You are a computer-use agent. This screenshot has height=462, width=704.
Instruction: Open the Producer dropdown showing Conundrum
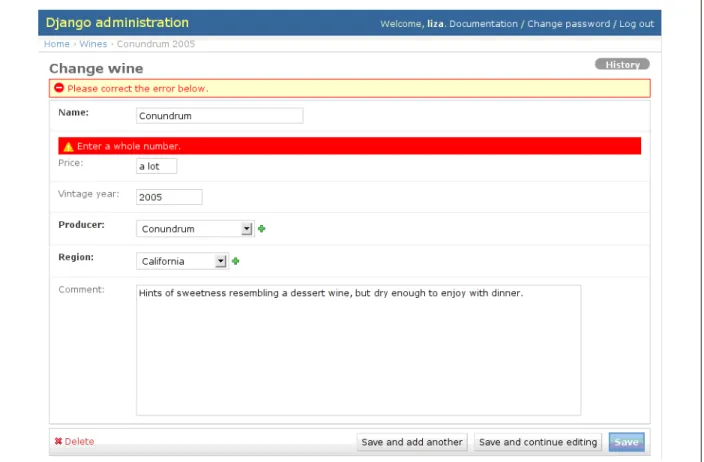(x=195, y=229)
